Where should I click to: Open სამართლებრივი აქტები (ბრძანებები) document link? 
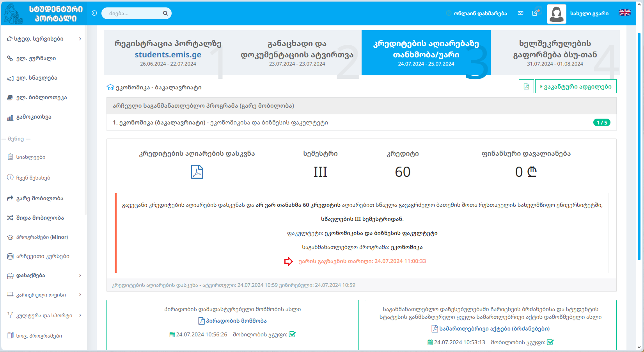491,329
